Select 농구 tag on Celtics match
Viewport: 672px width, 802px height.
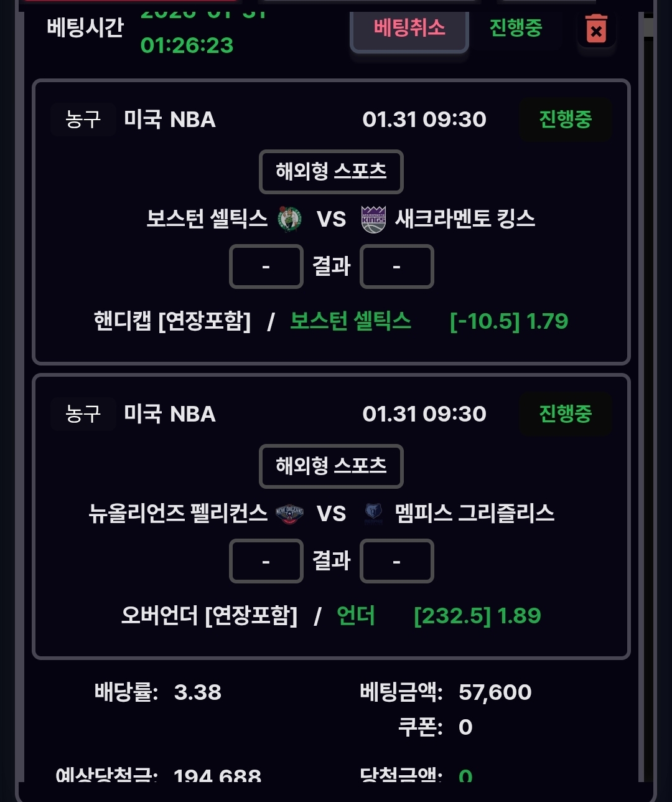pos(83,120)
